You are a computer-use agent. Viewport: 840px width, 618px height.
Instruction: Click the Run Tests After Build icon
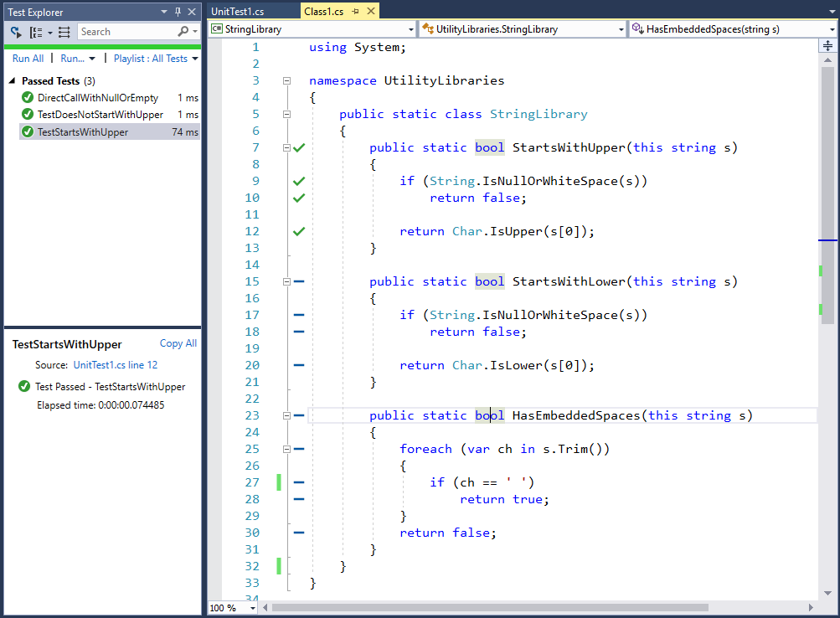14,31
